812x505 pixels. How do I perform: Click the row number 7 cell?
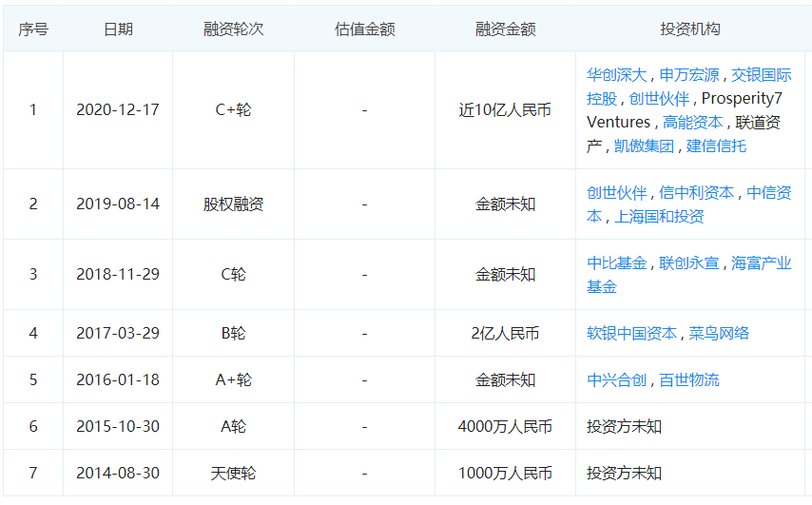(x=33, y=474)
